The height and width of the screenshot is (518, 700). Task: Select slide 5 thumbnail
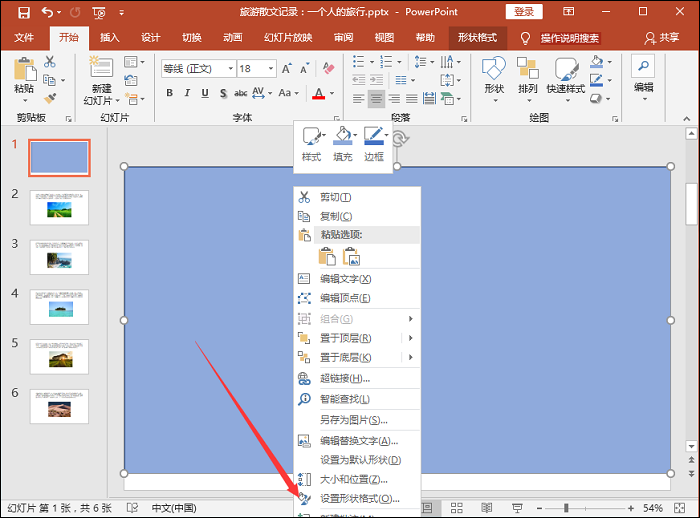click(x=59, y=356)
